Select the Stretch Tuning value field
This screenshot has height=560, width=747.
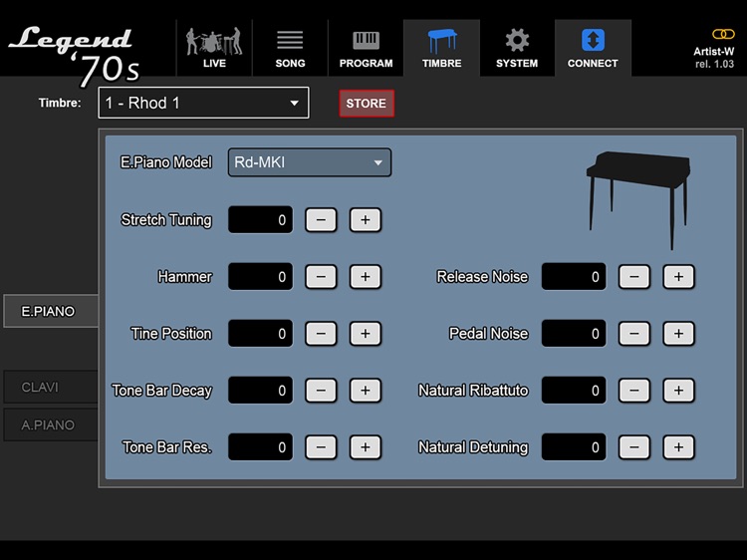click(261, 219)
